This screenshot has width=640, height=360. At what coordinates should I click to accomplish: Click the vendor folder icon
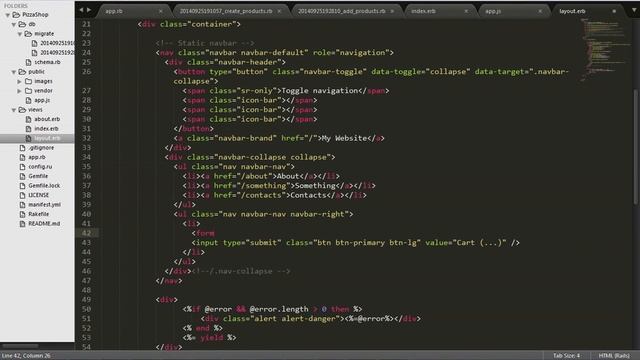(28, 91)
